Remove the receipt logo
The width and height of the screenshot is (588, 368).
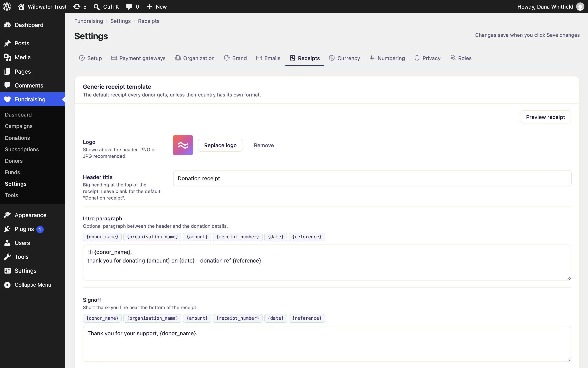[264, 145]
